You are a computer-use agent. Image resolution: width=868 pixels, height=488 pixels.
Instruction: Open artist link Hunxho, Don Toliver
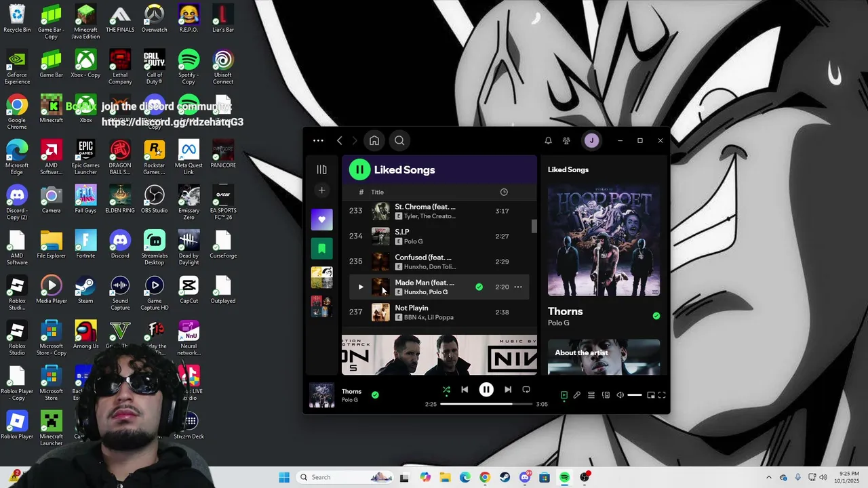tap(430, 266)
